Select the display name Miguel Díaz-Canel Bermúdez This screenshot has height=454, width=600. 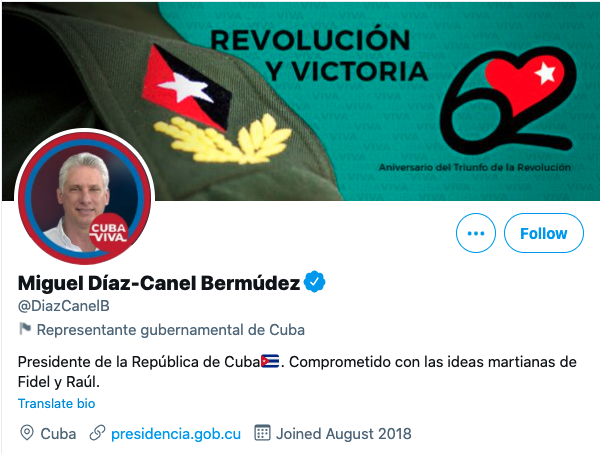pyautogui.click(x=159, y=283)
